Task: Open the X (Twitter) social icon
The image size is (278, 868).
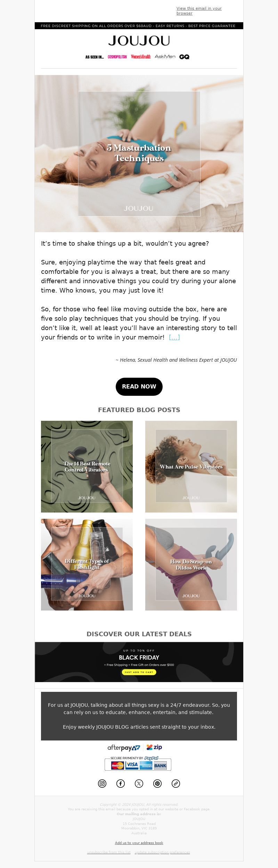Action: [x=139, y=784]
